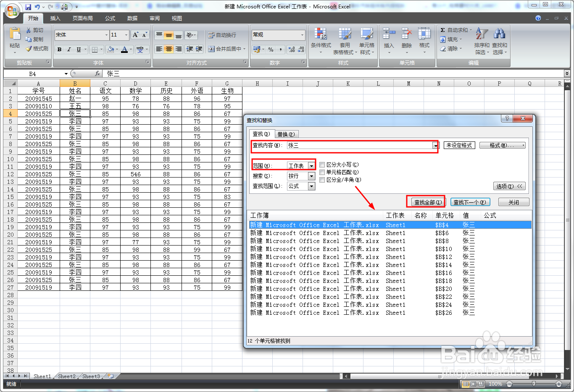The height and width of the screenshot is (392, 574).
Task: Toggle Italic formatting
Action: point(69,50)
